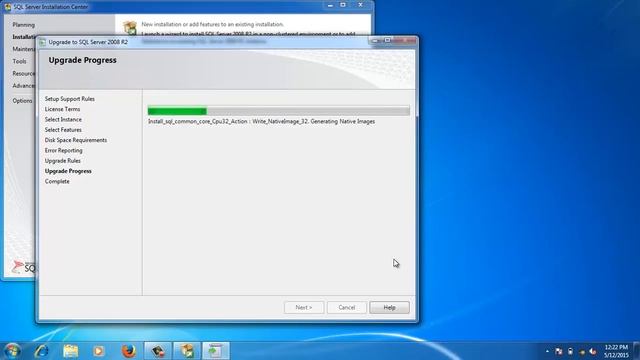Click the disabled Next > button
The image size is (640, 360).
[304, 307]
